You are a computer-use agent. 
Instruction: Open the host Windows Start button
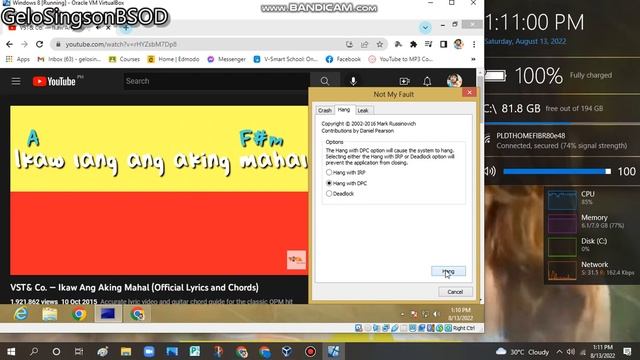[x=11, y=351]
